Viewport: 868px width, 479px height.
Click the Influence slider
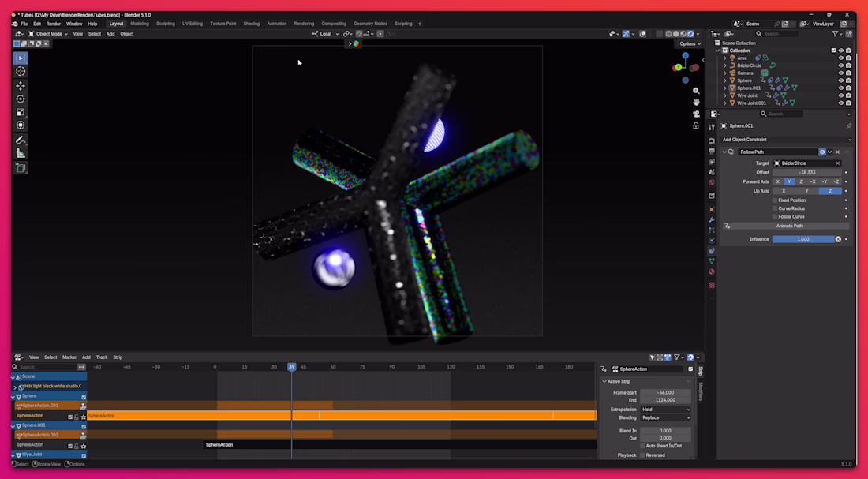click(803, 239)
